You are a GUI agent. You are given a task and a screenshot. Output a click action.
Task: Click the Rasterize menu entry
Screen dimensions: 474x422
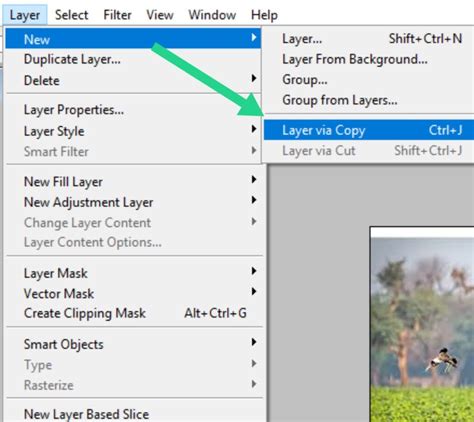pyautogui.click(x=133, y=385)
